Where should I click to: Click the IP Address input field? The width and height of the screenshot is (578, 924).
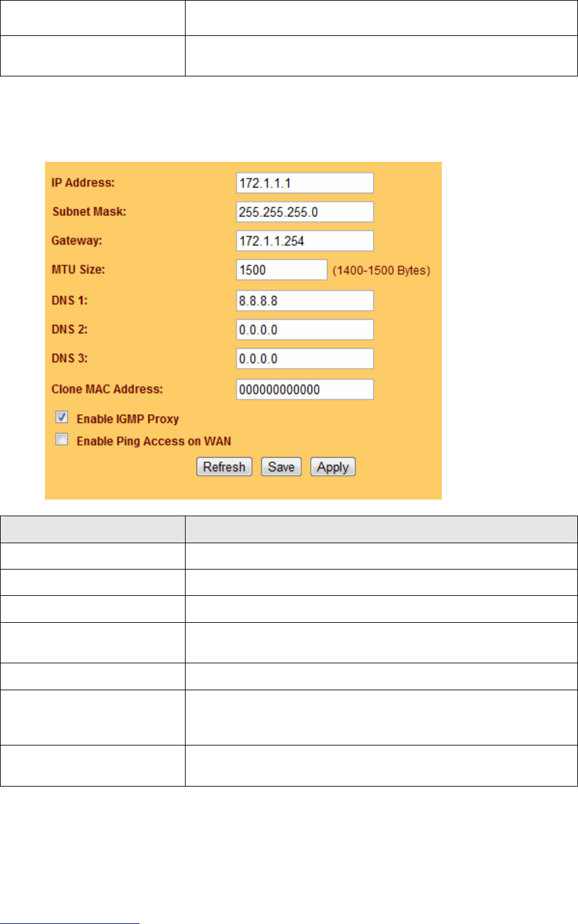pyautogui.click(x=305, y=183)
